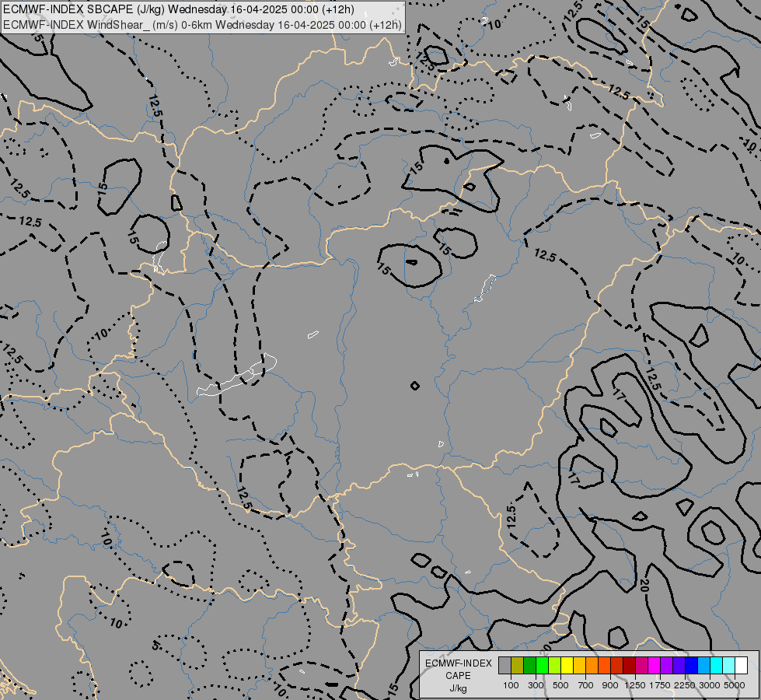Select the dark red legend swatch
Image resolution: width=761 pixels, height=700 pixels.
(629, 665)
